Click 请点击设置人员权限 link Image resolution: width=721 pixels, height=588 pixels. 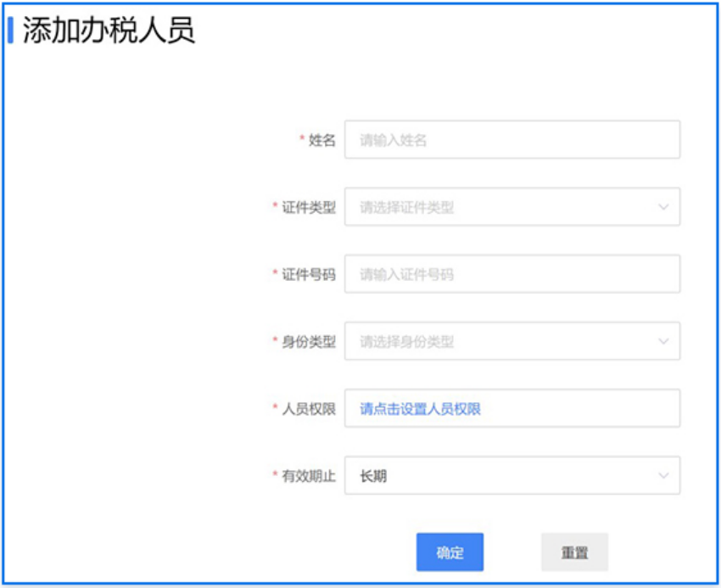420,409
